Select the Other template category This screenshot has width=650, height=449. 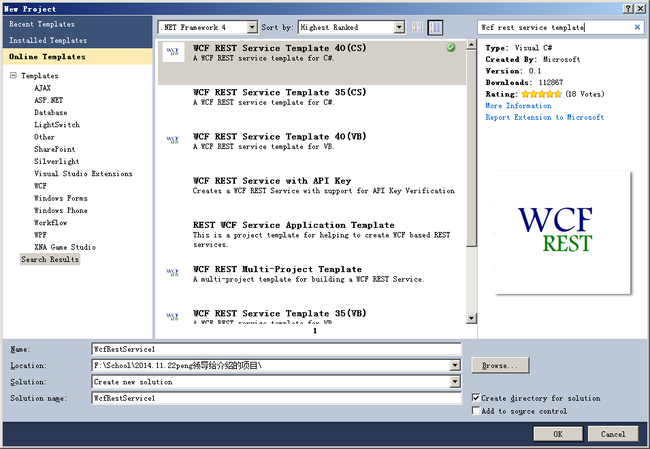pyautogui.click(x=44, y=137)
